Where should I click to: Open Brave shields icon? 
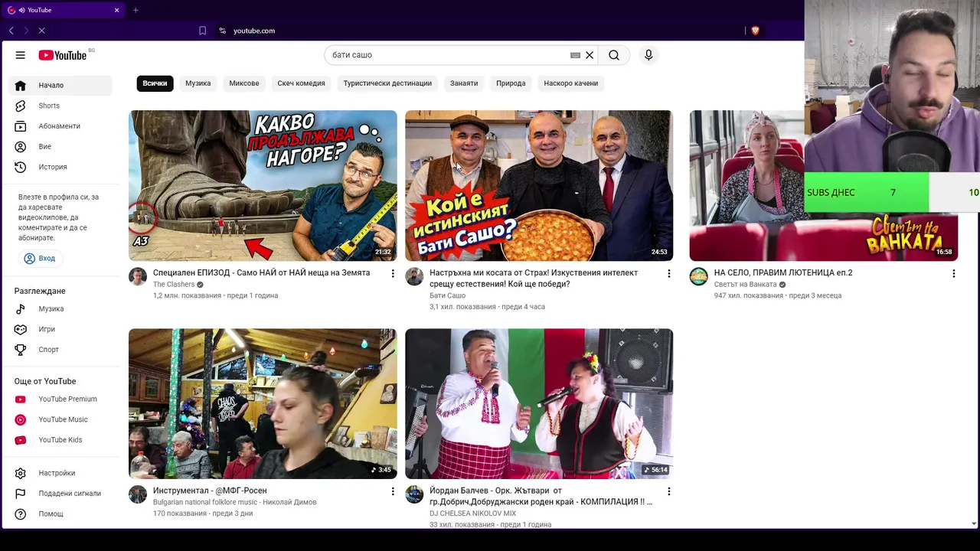[755, 31]
